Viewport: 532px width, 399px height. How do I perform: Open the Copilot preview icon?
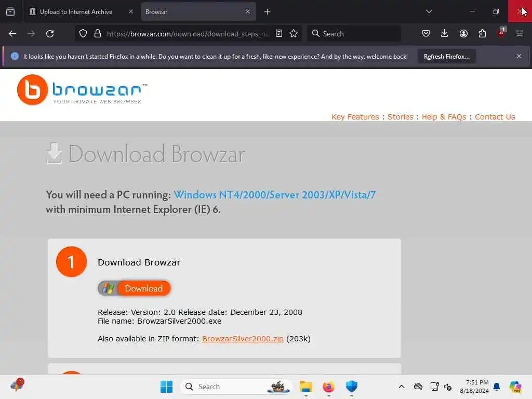515,387
